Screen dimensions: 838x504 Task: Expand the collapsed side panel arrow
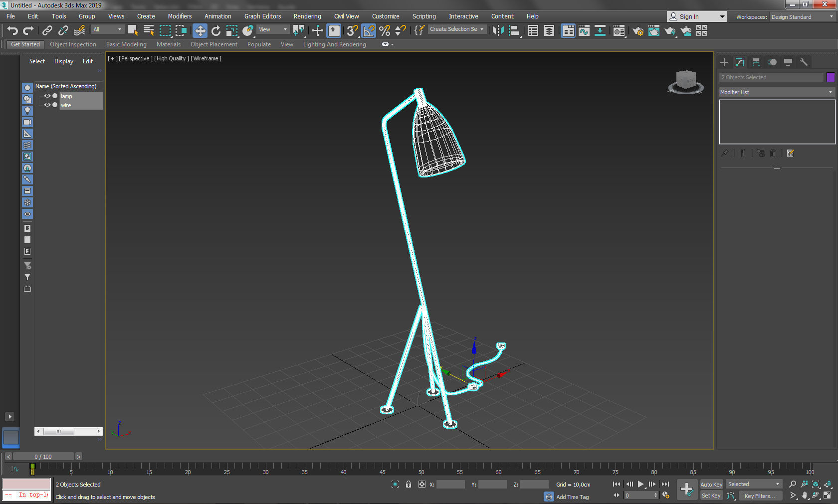click(x=9, y=416)
